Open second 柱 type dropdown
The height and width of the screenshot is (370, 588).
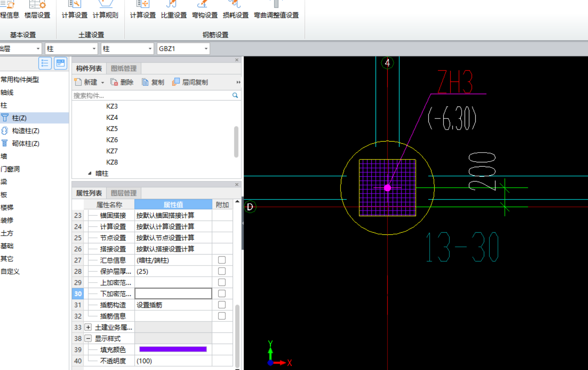click(150, 49)
